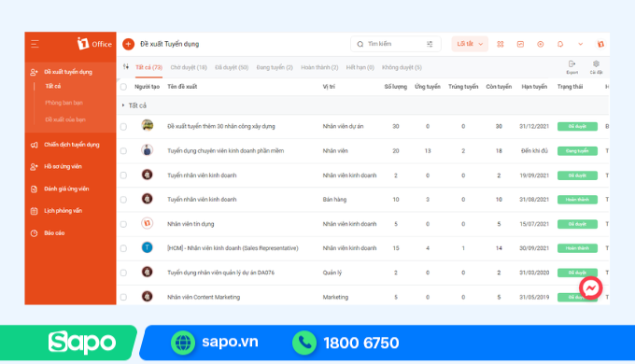Click the blue T avatar of the HCM Sales Representative row

(x=147, y=247)
